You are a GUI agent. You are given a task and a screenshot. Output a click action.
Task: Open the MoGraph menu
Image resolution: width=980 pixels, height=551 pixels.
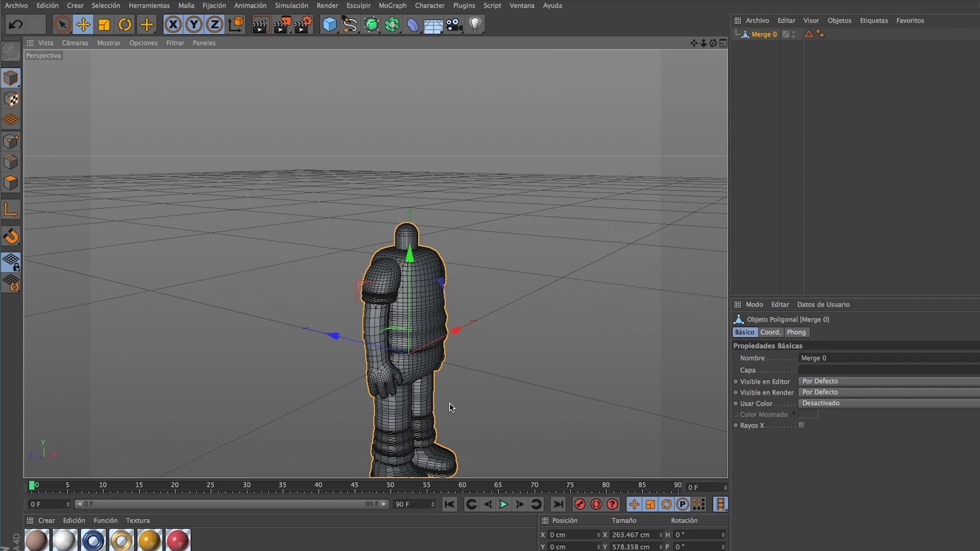tap(393, 6)
